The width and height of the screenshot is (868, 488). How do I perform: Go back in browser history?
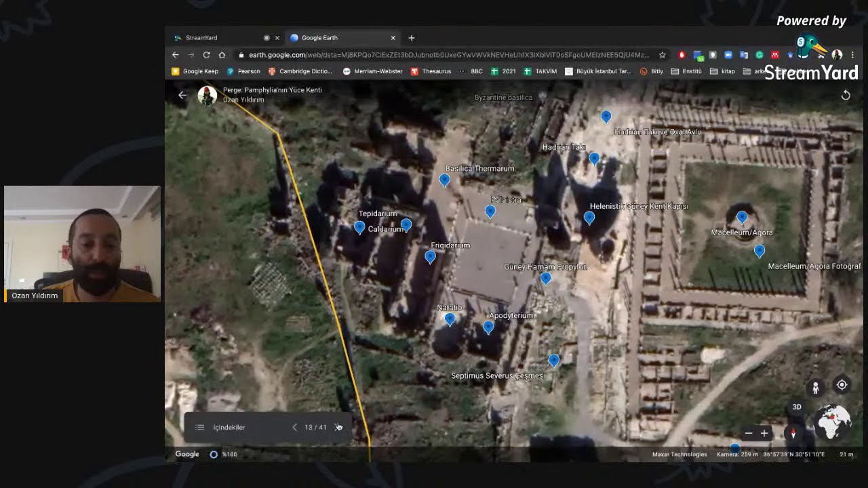(x=176, y=55)
